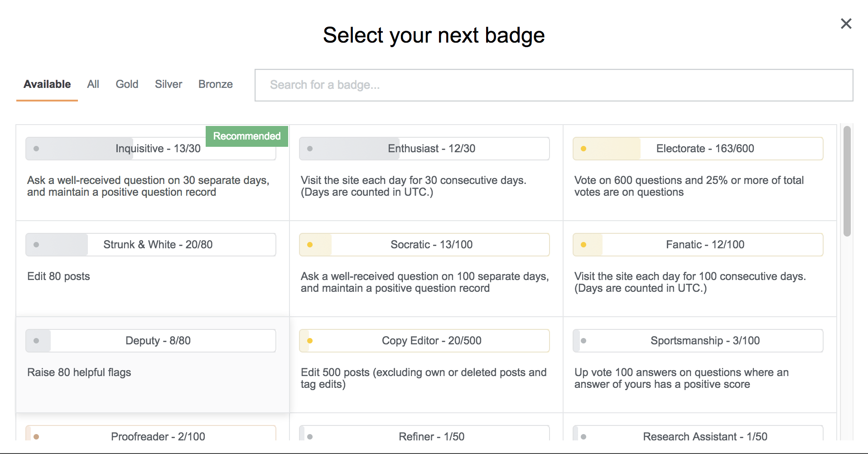Viewport: 868px width, 454px height.
Task: Pick the Proofreader 2/100 badge
Action: pyautogui.click(x=150, y=435)
